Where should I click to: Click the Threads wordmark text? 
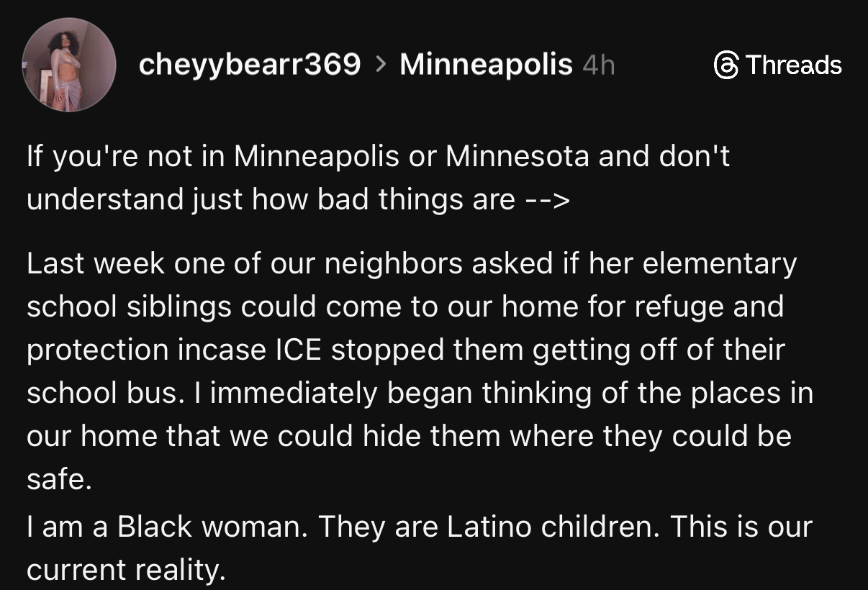coord(793,65)
